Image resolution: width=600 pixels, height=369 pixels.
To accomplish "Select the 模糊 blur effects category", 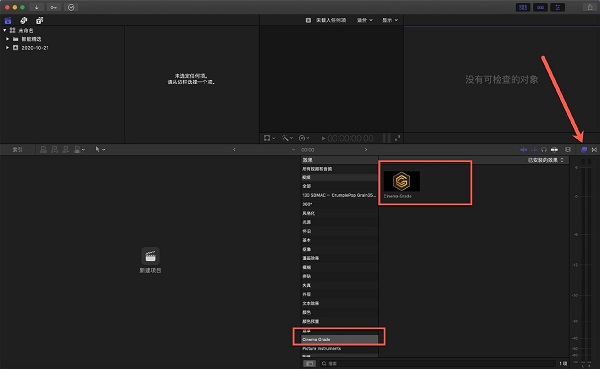I will coord(339,267).
